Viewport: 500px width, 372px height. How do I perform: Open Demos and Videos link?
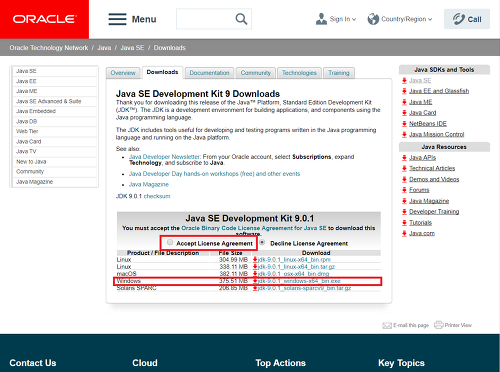click(x=434, y=179)
